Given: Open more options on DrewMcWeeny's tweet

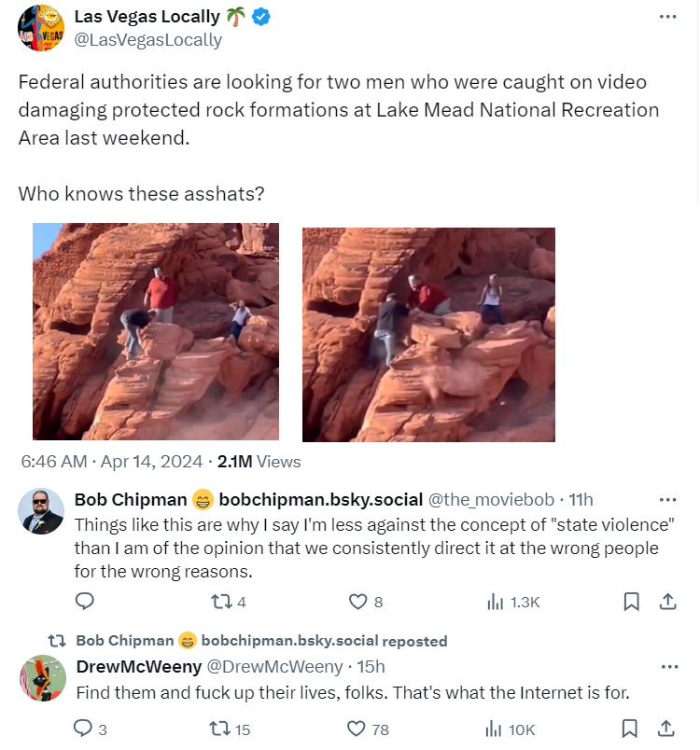Looking at the screenshot, I should (x=668, y=667).
